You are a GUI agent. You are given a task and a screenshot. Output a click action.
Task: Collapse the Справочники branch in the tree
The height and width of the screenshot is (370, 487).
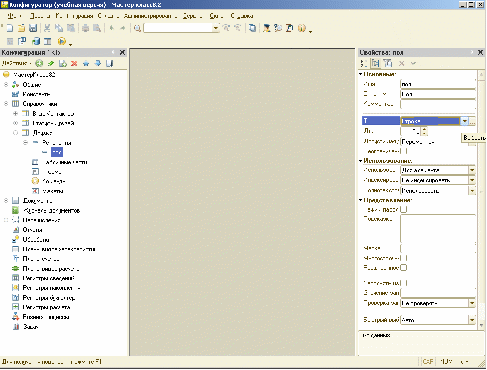[x=6, y=104]
